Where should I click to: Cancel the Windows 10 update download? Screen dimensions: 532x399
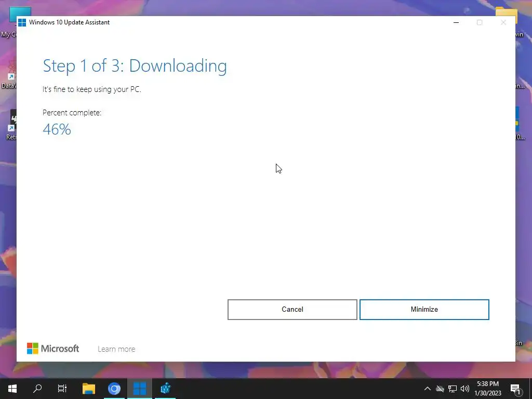(292, 310)
